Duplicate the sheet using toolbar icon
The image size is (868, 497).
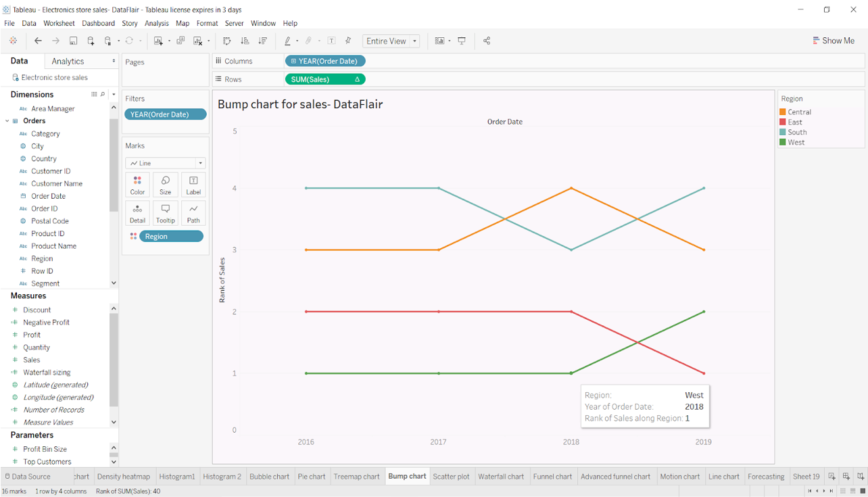click(180, 41)
